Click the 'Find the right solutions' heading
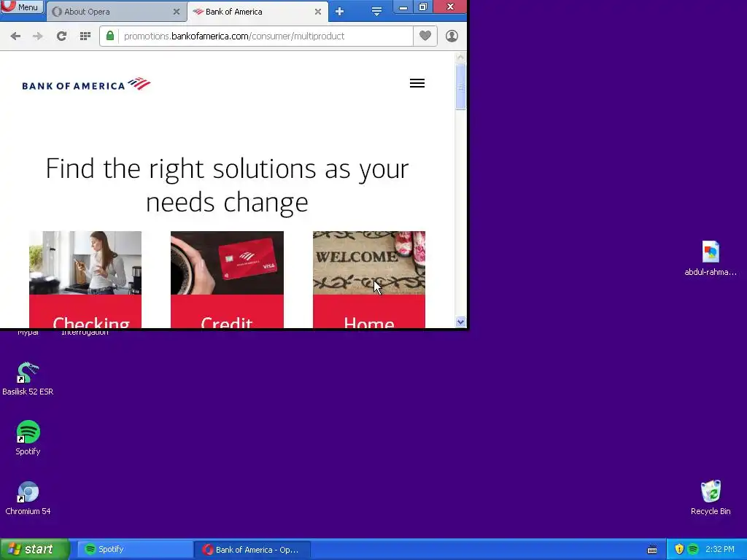The image size is (747, 560). (228, 186)
